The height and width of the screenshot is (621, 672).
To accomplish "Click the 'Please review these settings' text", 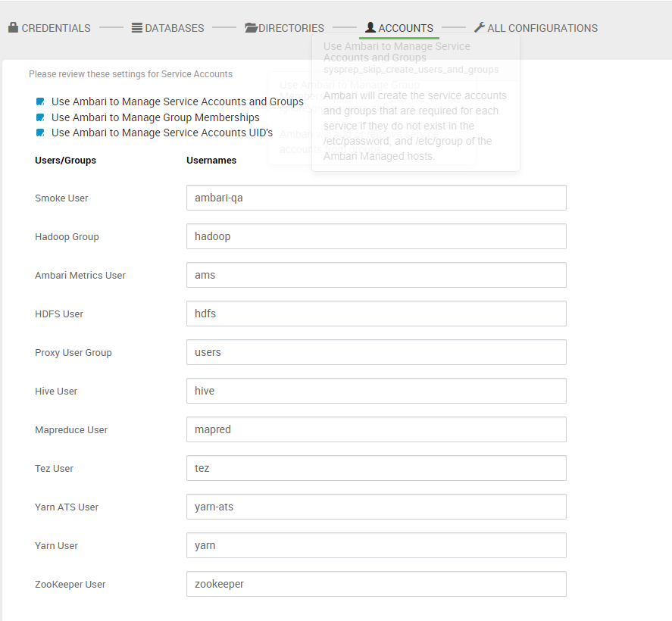I will [x=131, y=74].
